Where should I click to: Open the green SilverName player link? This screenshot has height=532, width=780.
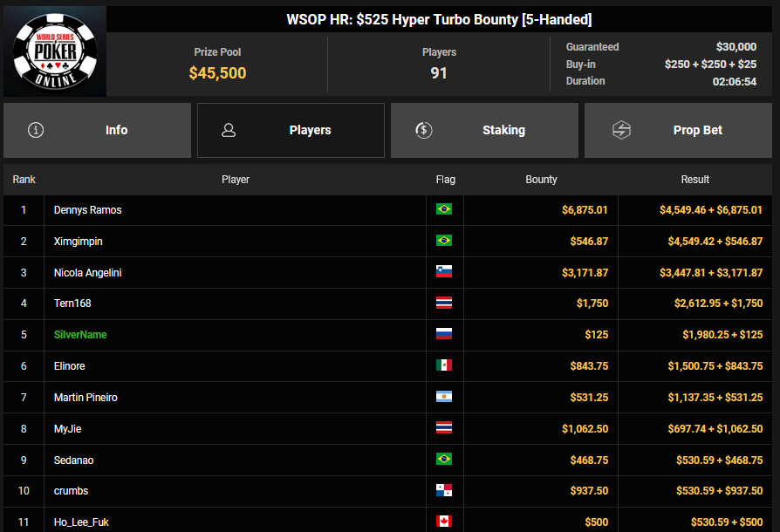pyautogui.click(x=80, y=335)
